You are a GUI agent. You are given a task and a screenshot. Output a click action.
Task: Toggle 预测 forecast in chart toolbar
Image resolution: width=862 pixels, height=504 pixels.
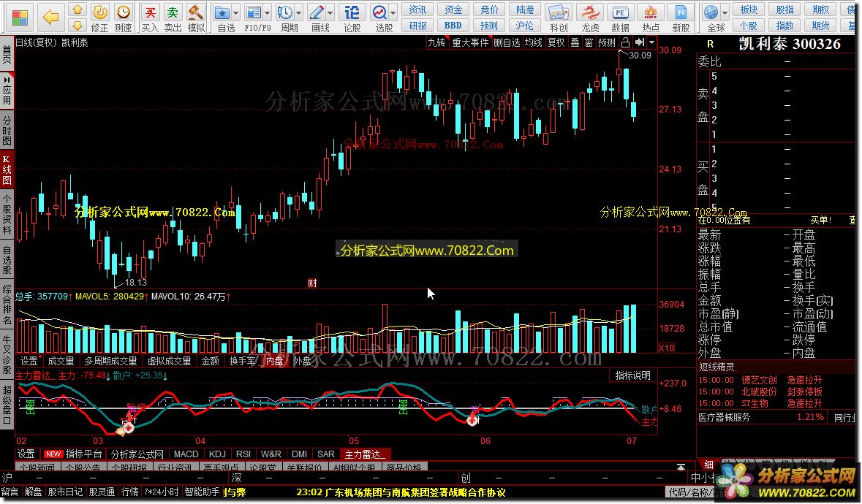click(x=607, y=42)
